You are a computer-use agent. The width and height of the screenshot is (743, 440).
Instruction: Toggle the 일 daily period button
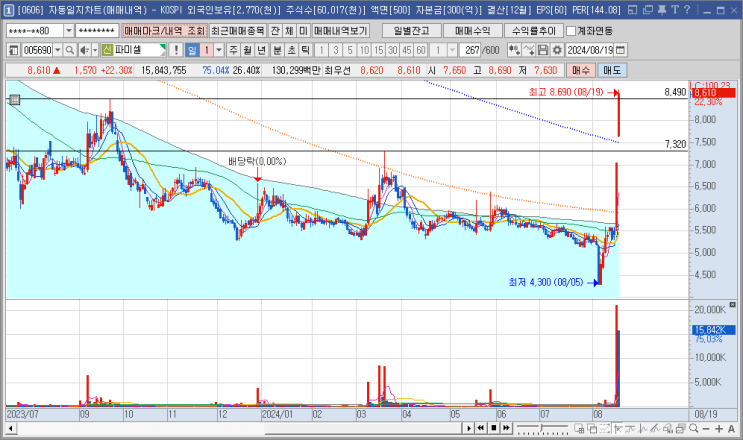[x=192, y=50]
